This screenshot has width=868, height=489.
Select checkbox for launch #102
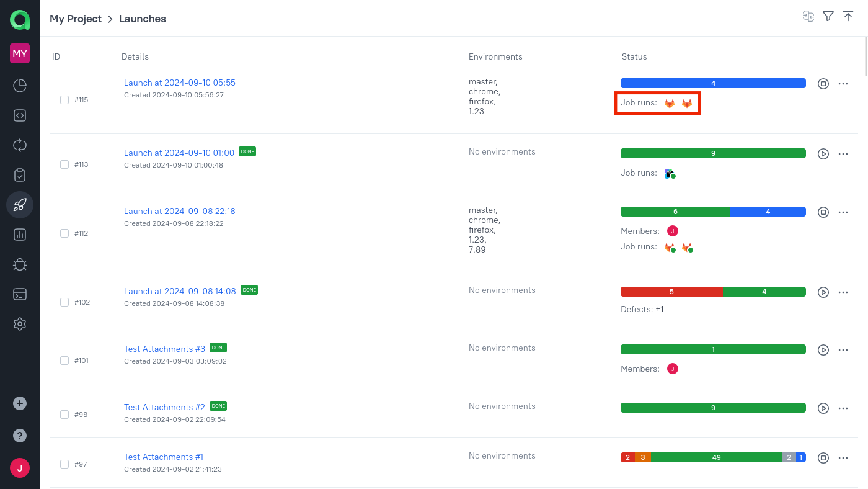(x=64, y=302)
